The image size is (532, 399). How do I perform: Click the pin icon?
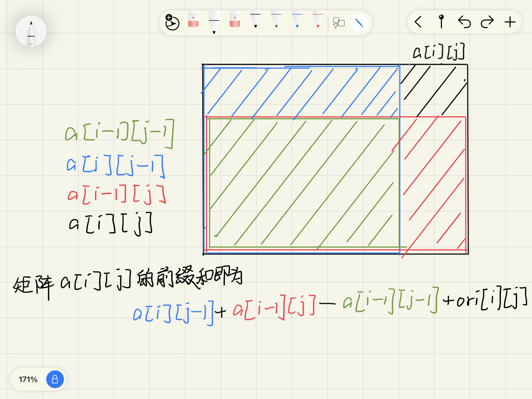pos(441,22)
